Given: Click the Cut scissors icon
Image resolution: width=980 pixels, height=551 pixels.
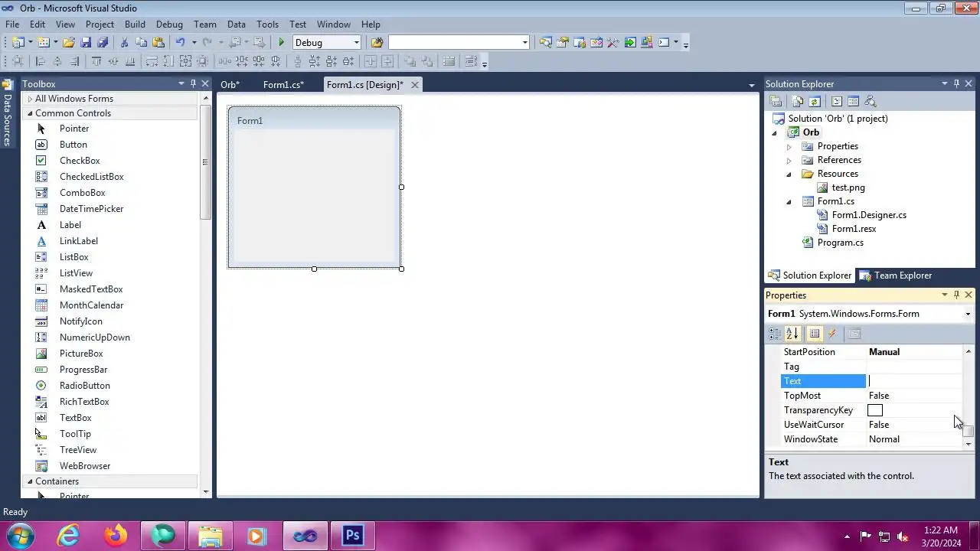Looking at the screenshot, I should (124, 43).
